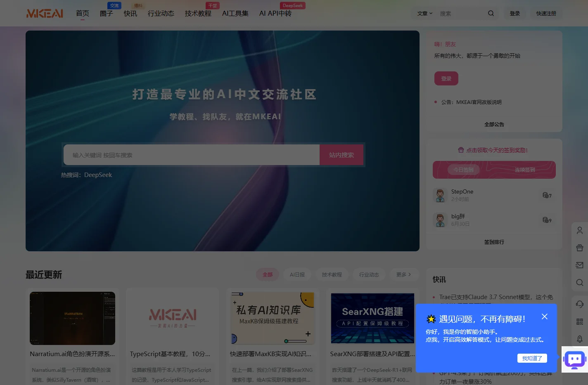Click big胖's user avatar

coord(440,220)
